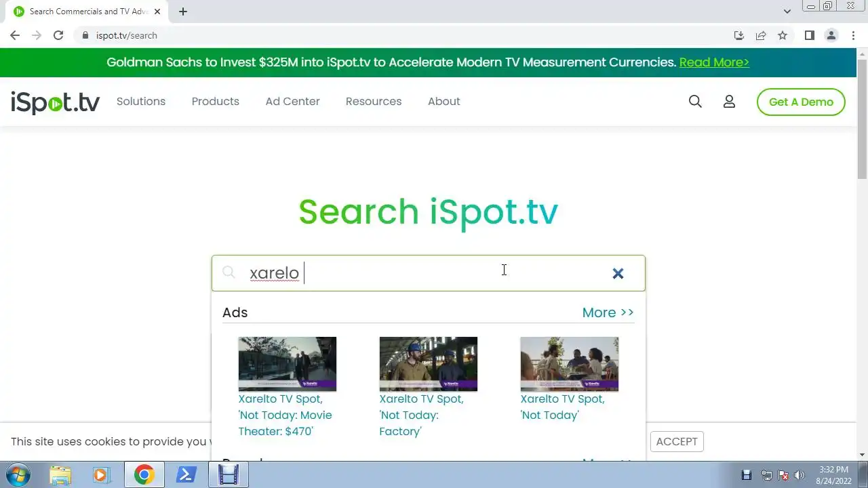Open Xarelto 'Not Today' ad link
This screenshot has height=488, width=868.
(x=562, y=407)
